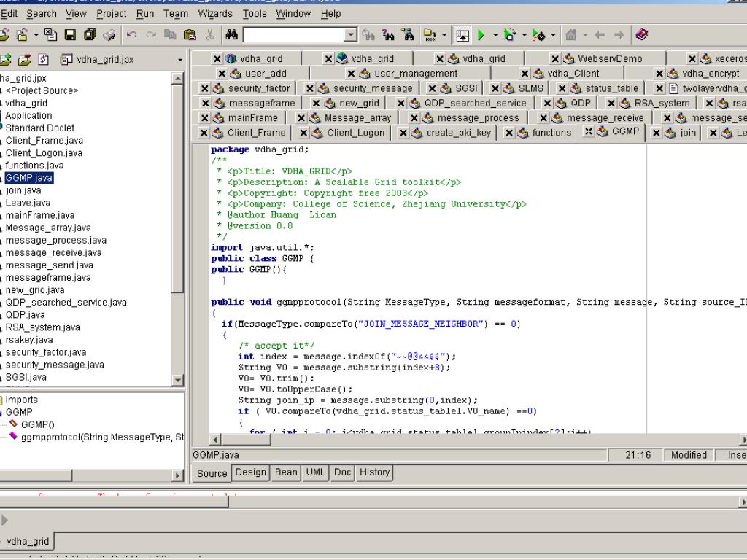Click the Paste clipboard icon
Viewport: 747px width, 560px height.
(190, 35)
